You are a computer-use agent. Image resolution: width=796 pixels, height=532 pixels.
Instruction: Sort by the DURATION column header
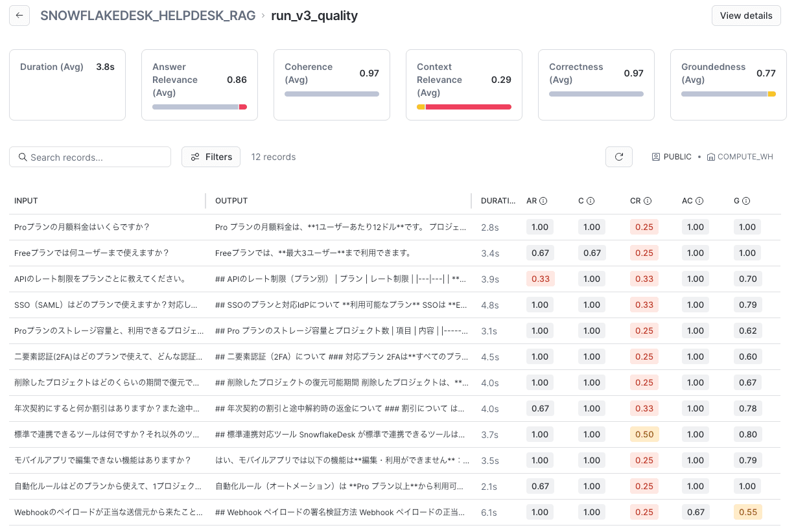pyautogui.click(x=498, y=201)
